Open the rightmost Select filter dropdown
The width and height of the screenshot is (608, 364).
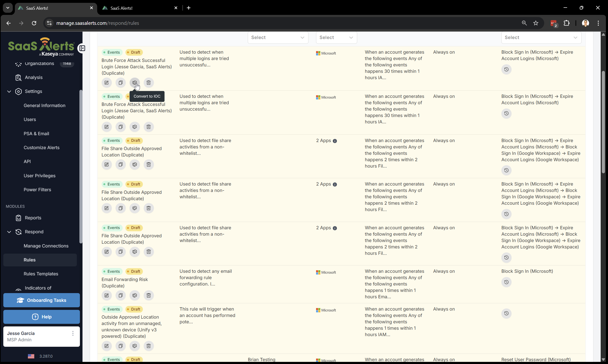(541, 38)
